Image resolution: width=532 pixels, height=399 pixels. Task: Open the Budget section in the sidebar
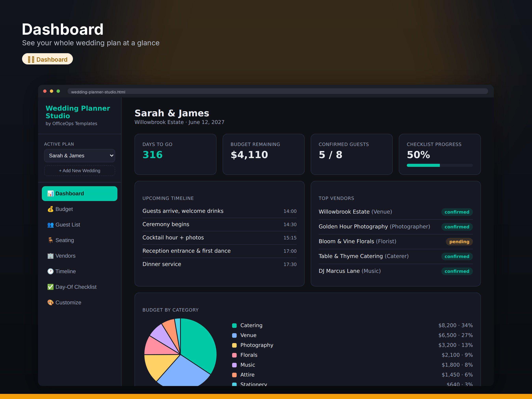pyautogui.click(x=80, y=209)
